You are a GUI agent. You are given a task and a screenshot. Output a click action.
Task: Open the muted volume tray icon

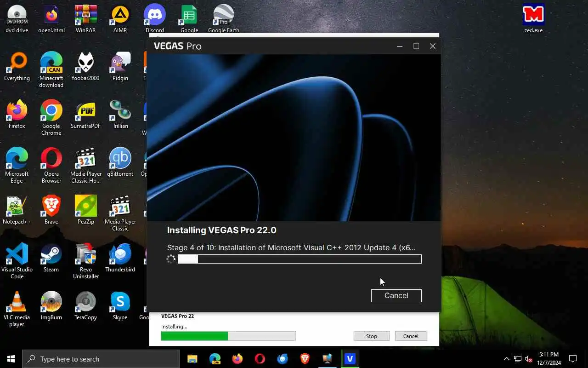pyautogui.click(x=529, y=359)
